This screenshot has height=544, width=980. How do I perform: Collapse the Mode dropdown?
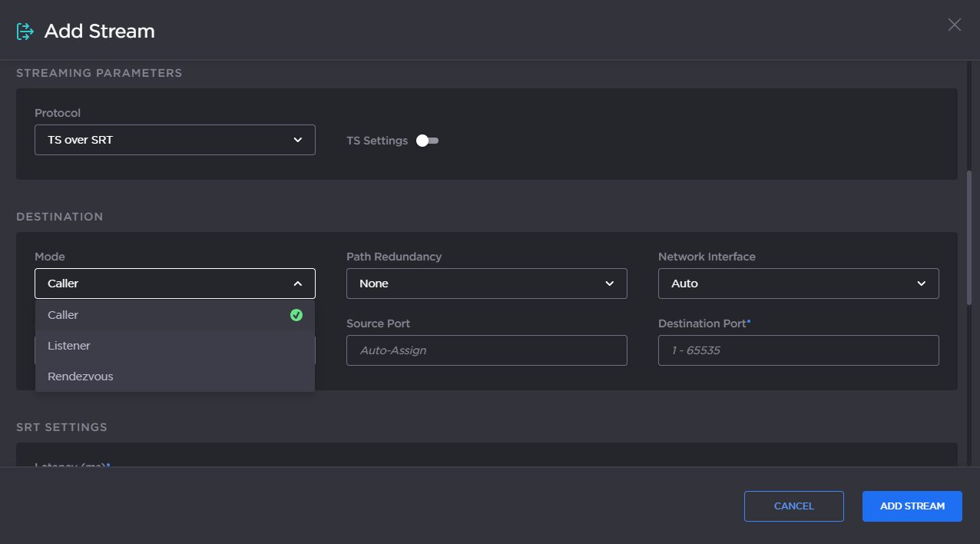click(x=174, y=284)
